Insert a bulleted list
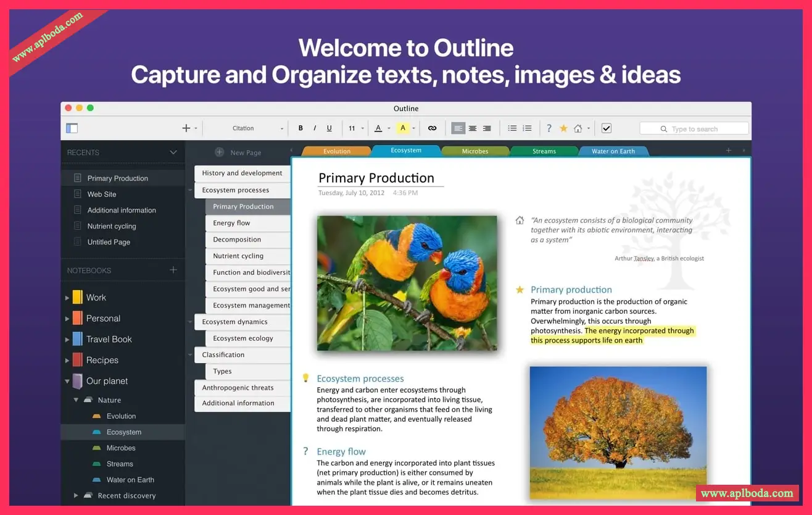Image resolution: width=812 pixels, height=515 pixels. pyautogui.click(x=512, y=128)
